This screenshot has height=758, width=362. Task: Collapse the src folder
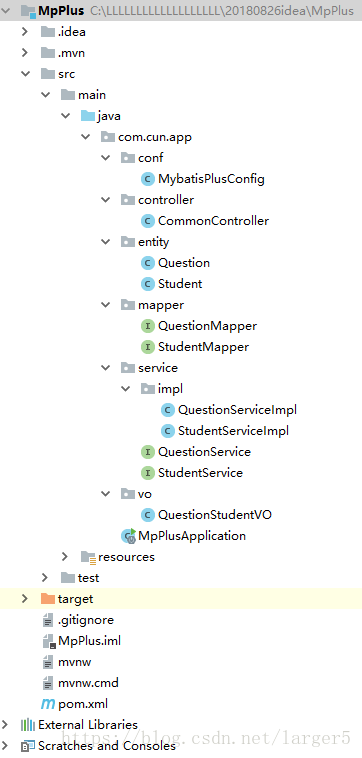(x=25, y=74)
